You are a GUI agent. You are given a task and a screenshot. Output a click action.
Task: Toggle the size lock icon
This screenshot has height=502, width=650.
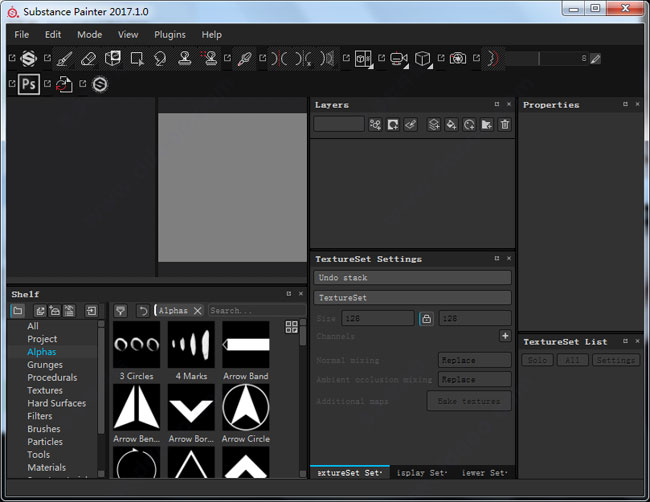426,318
